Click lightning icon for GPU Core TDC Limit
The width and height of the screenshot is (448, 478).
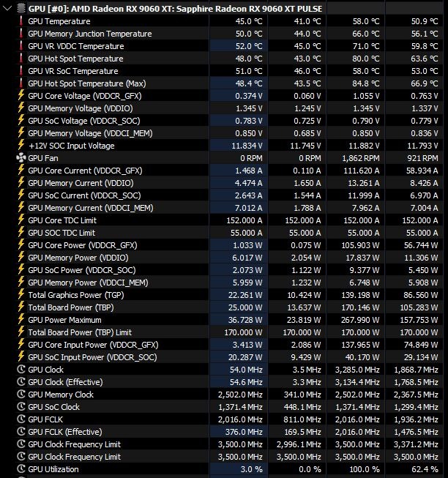20,220
